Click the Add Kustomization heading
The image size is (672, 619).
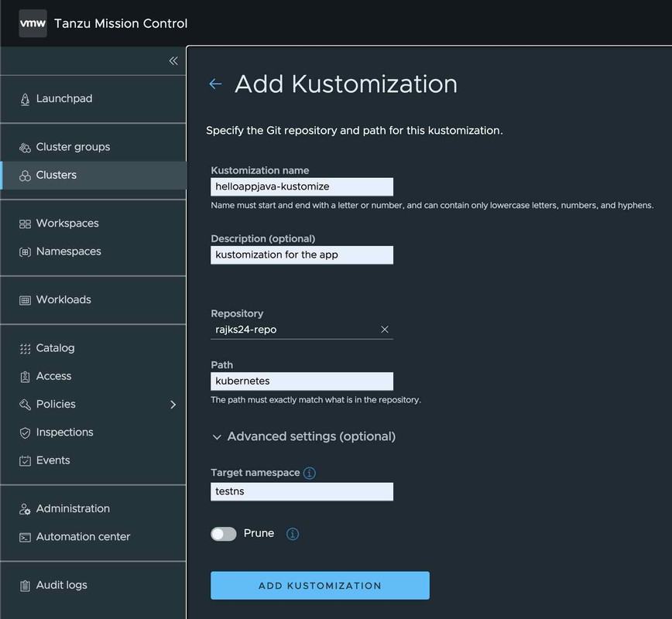pyautogui.click(x=346, y=84)
